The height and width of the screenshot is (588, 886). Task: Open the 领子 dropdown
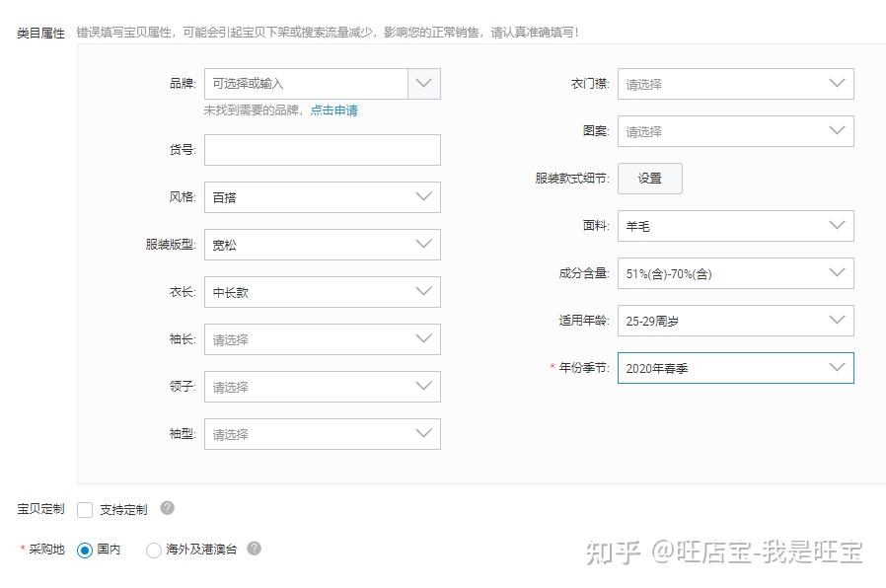[x=322, y=387]
